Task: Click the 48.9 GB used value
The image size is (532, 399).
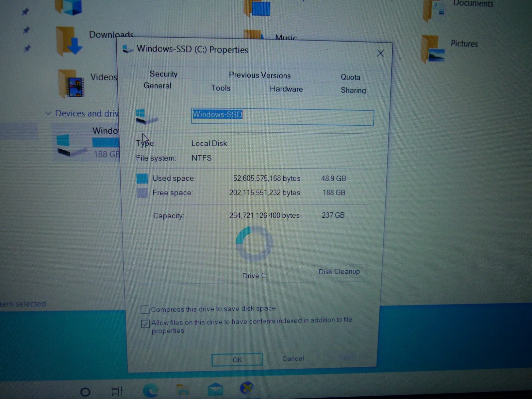Action: 333,179
